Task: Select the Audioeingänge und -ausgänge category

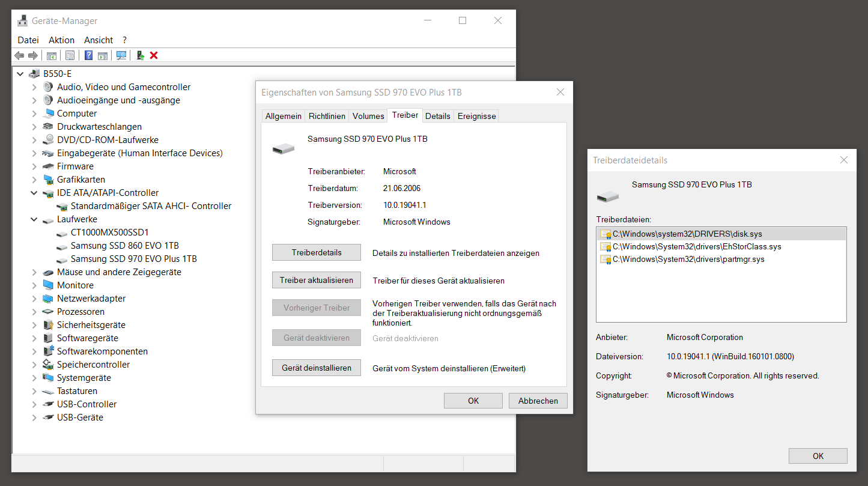Action: (118, 100)
